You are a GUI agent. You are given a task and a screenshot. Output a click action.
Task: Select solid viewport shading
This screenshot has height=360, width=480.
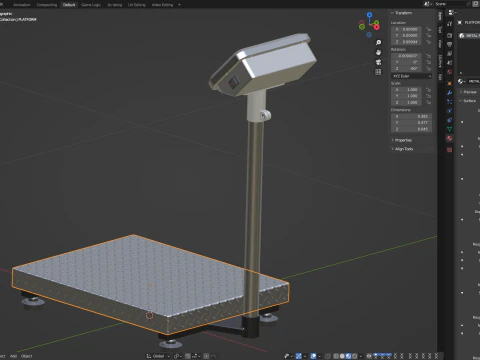tap(342, 356)
